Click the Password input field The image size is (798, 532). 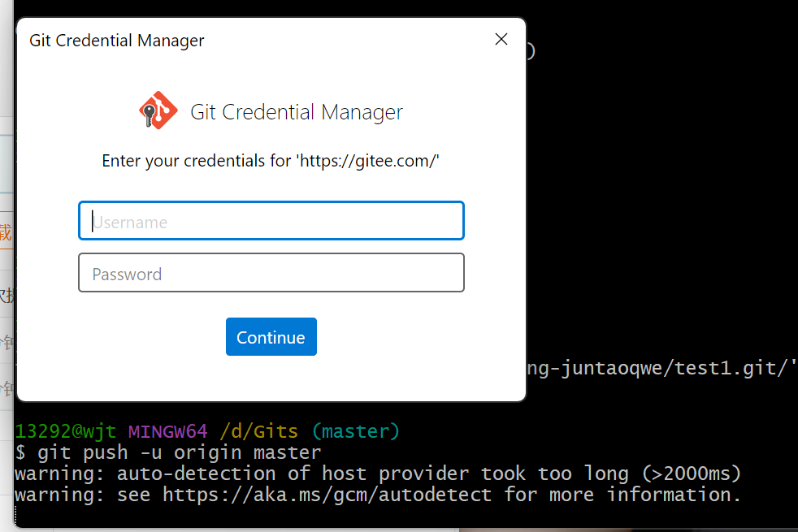271,273
